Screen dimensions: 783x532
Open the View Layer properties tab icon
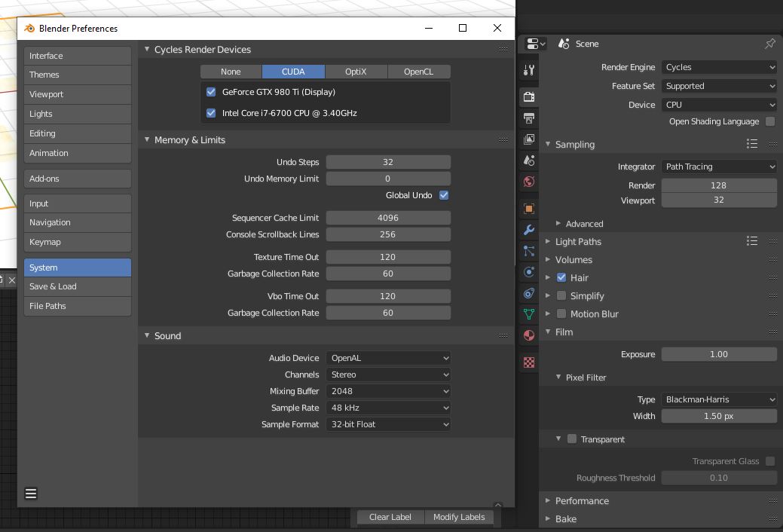[x=529, y=139]
